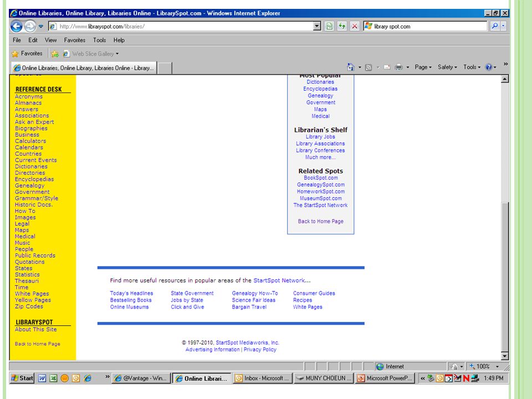Switch to the @Vantage taskbar window
The width and height of the screenshot is (532, 399).
tap(141, 378)
